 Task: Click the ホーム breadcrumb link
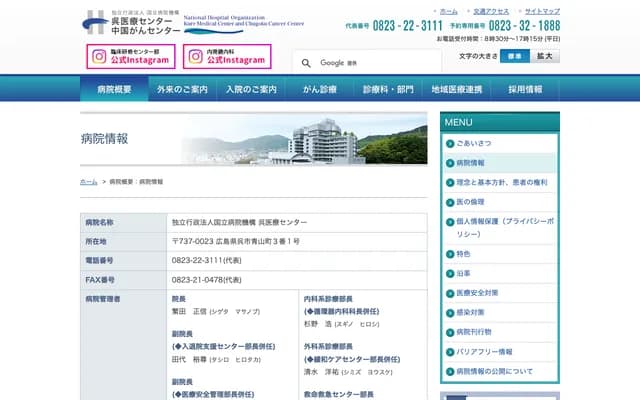pyautogui.click(x=89, y=182)
